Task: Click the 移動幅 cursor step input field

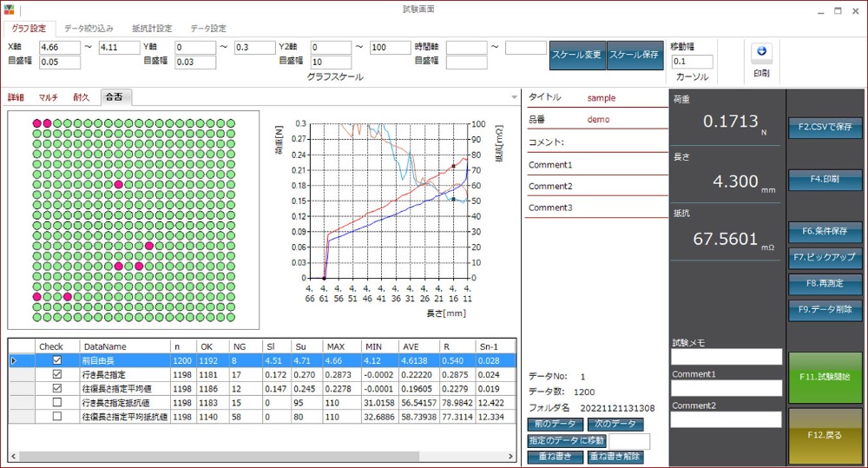Action: (692, 62)
